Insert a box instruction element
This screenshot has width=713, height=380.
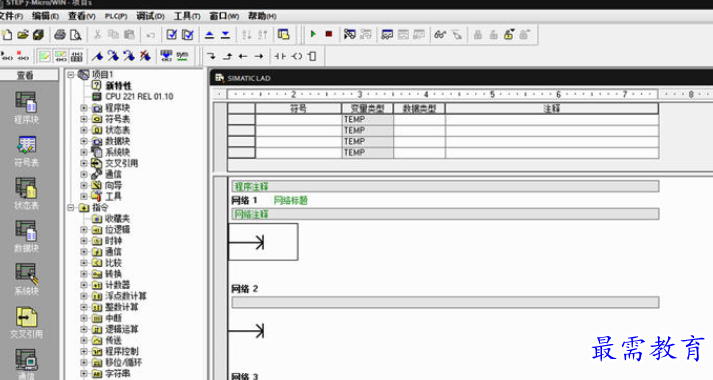point(312,56)
